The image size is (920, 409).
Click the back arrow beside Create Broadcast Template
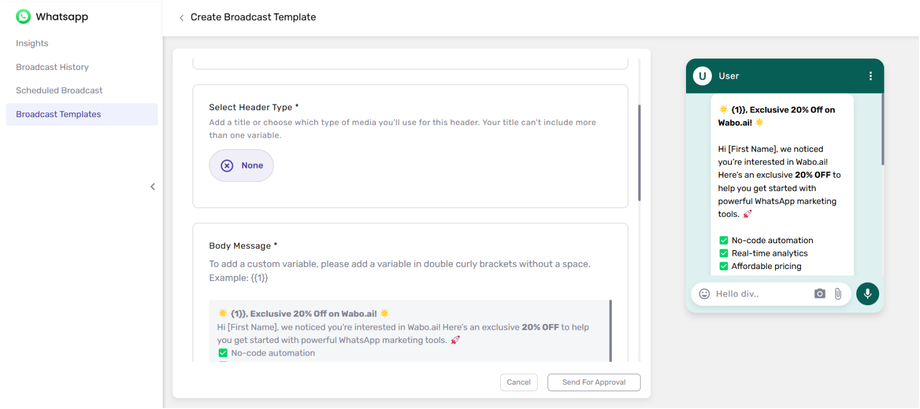point(181,18)
